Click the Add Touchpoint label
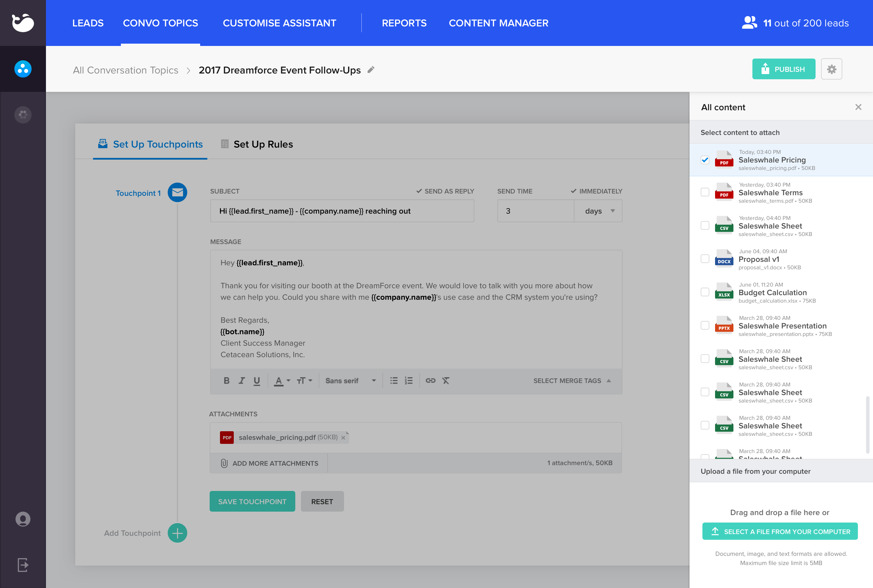873x588 pixels. [132, 533]
